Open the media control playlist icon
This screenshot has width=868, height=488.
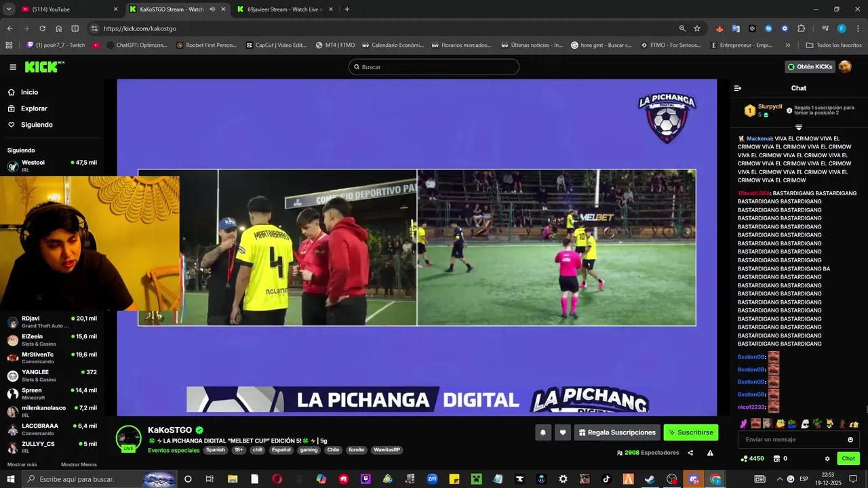click(x=825, y=28)
